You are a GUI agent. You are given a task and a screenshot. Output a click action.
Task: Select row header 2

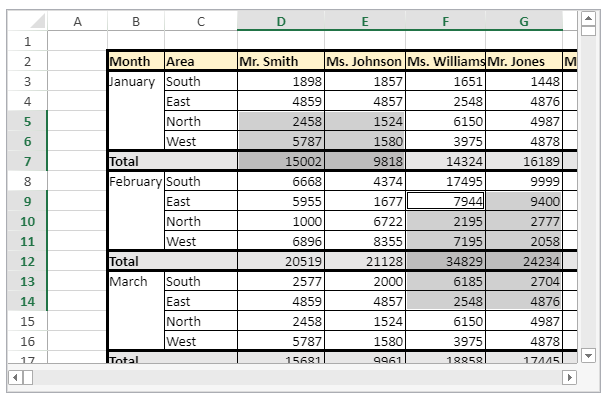coord(27,61)
